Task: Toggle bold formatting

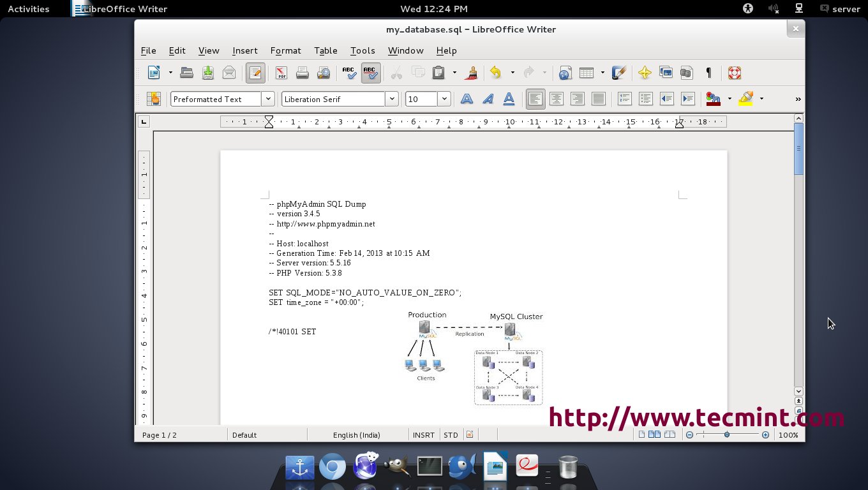Action: 467,99
